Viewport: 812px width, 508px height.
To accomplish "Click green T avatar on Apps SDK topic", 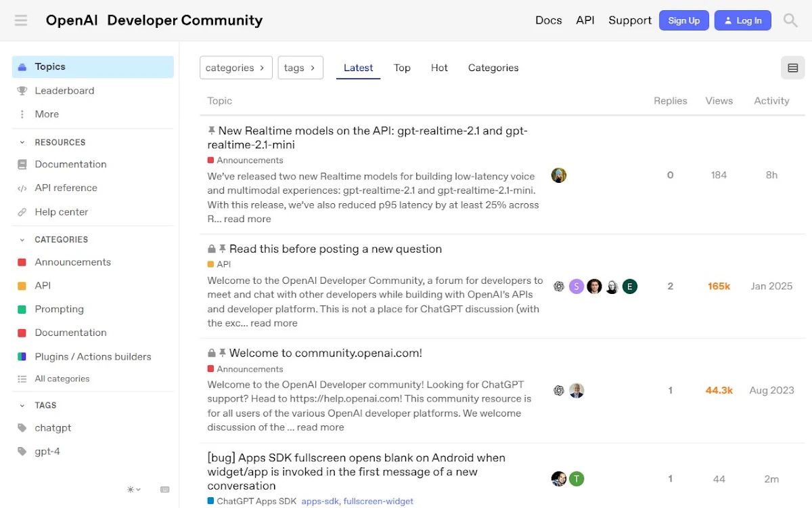I will pyautogui.click(x=577, y=479).
